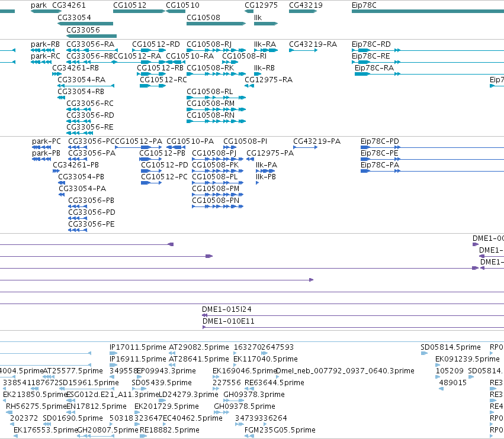The height and width of the screenshot is (439, 504).
Task: Select the park gene feature
Action: coord(46,12)
